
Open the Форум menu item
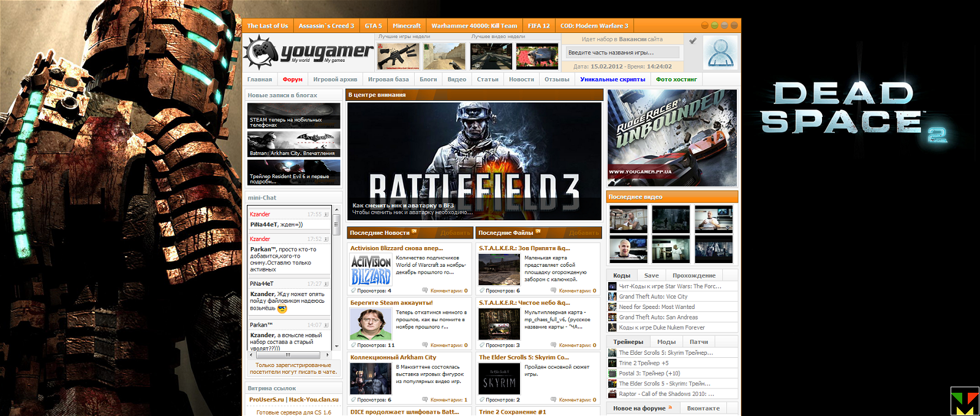(293, 80)
